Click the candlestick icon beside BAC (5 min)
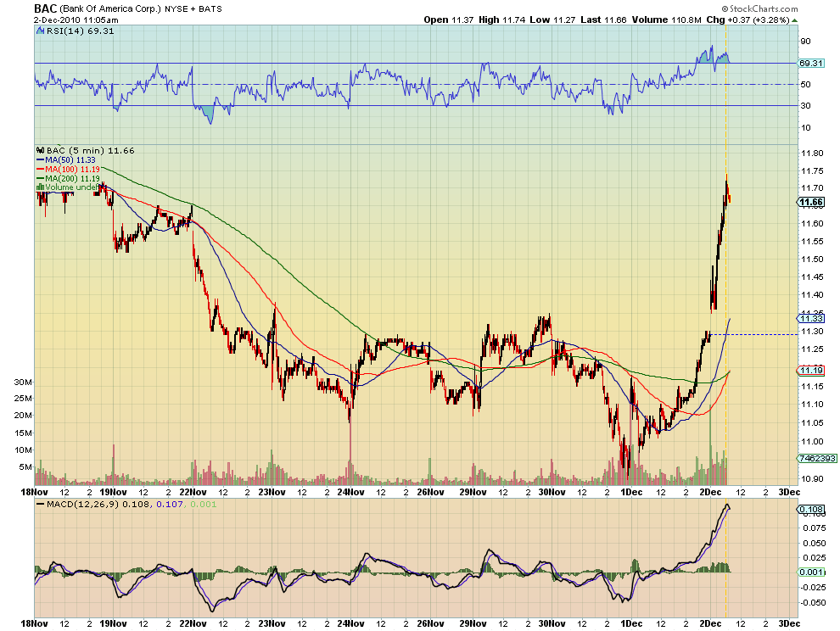 pyautogui.click(x=40, y=150)
